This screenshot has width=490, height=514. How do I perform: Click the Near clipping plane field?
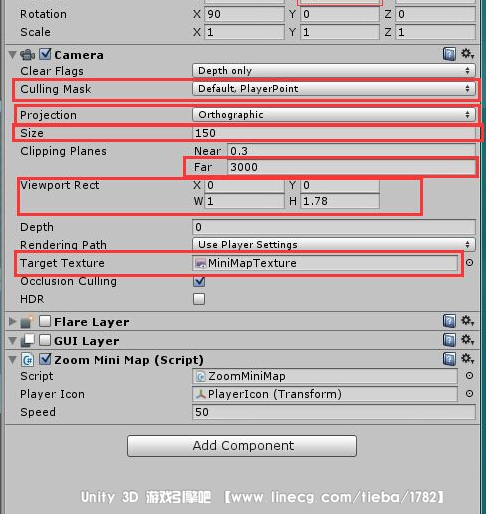pos(351,151)
